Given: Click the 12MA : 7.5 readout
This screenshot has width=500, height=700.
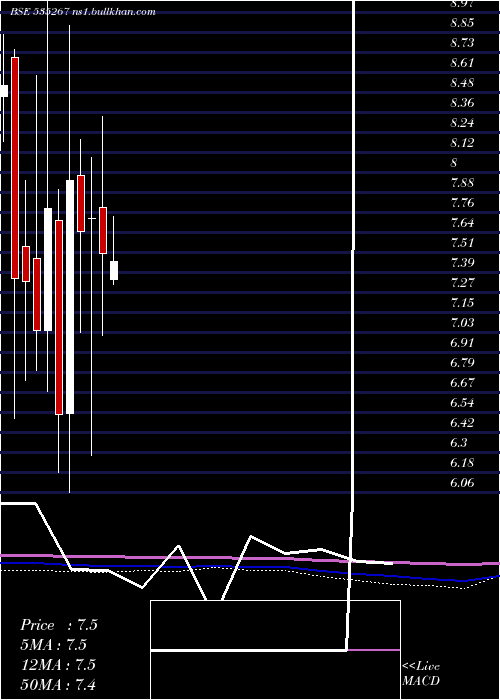Looking at the screenshot, I should coord(58,665).
